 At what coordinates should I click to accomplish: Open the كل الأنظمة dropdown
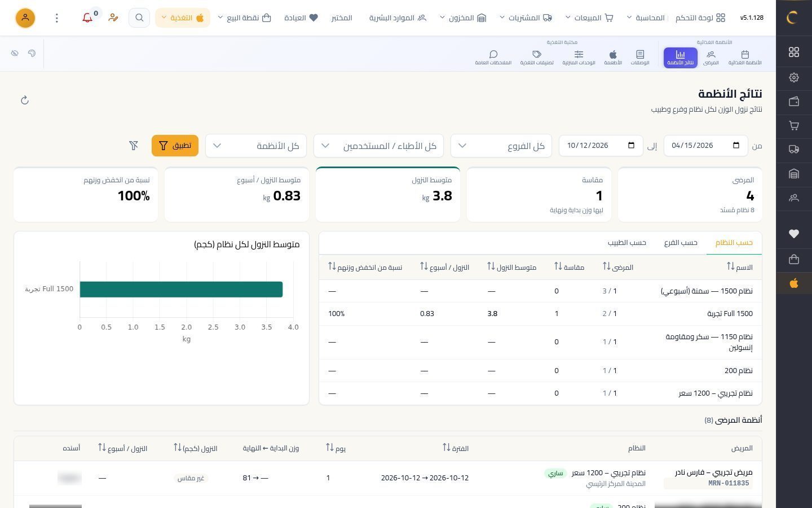click(256, 146)
